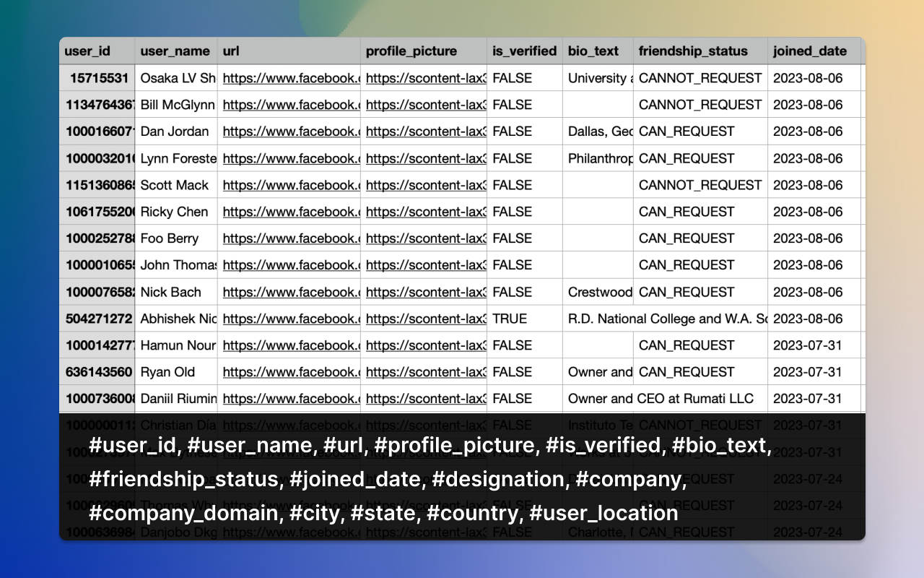
Task: Open the scontent profile picture link for Daniil Riumin
Action: (426, 399)
